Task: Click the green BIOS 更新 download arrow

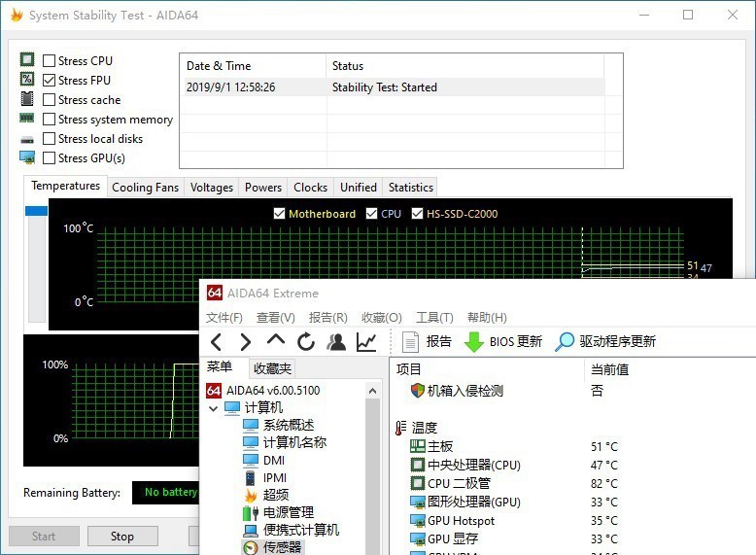Action: click(x=473, y=342)
